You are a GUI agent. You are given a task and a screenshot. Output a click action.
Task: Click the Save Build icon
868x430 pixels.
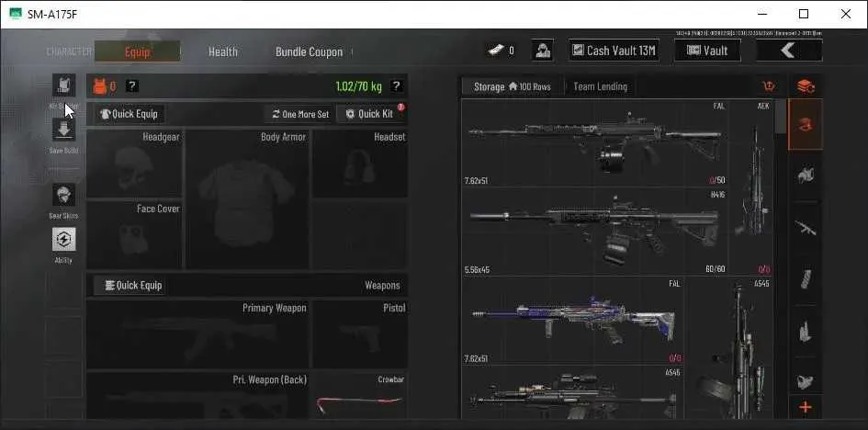point(63,130)
